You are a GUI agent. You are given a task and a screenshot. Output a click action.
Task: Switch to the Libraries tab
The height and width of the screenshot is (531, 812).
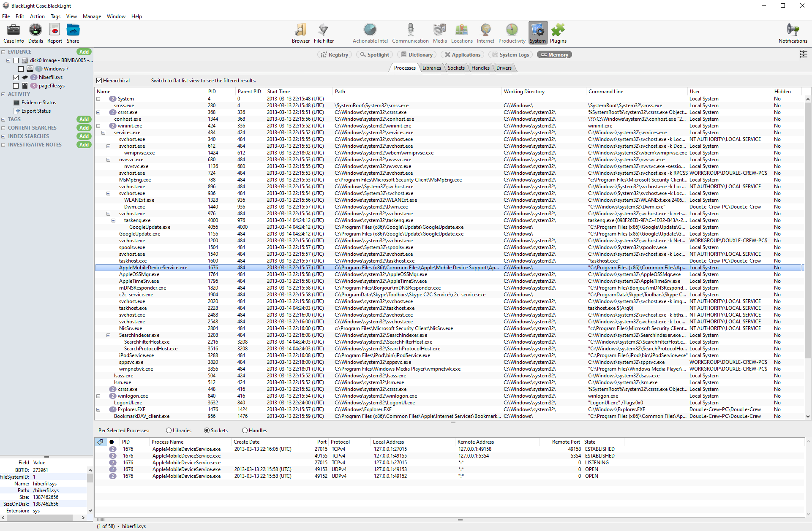tap(431, 68)
